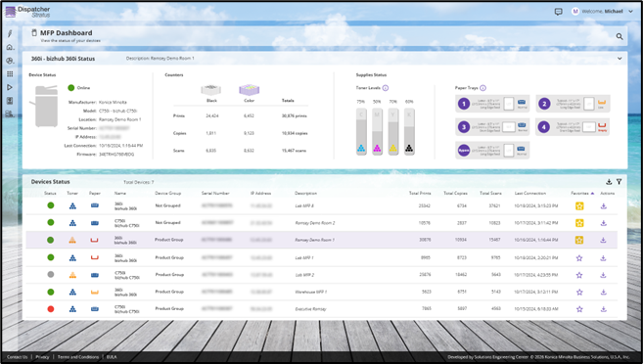Viewport: 643px width, 364px height.
Task: Open the Privacy footer link
Action: [42, 357]
